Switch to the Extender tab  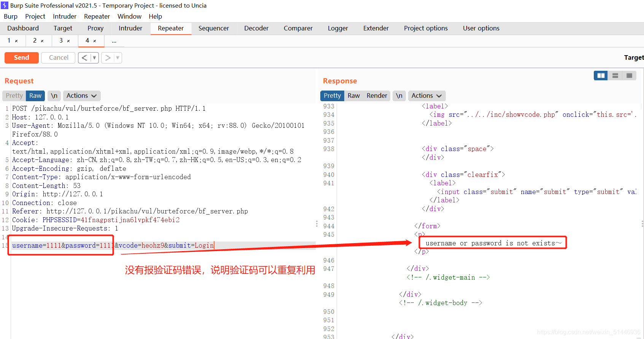(x=376, y=28)
